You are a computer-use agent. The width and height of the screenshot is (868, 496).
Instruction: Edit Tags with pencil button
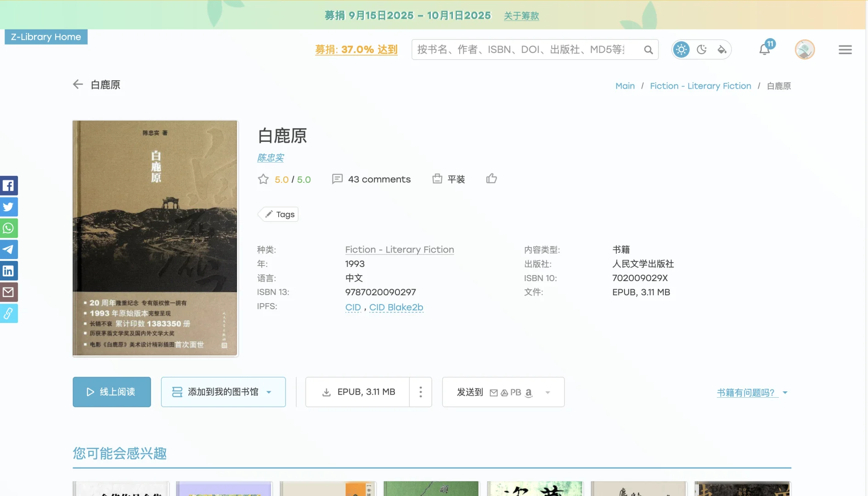278,214
